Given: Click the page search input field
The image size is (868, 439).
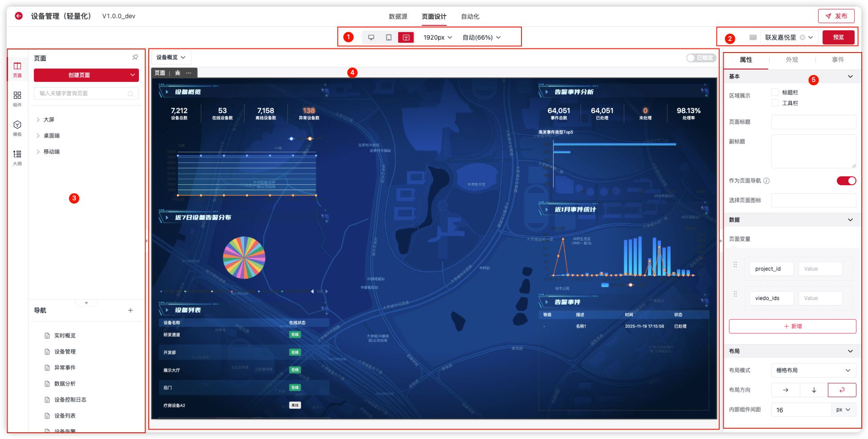Looking at the screenshot, I should tap(82, 93).
